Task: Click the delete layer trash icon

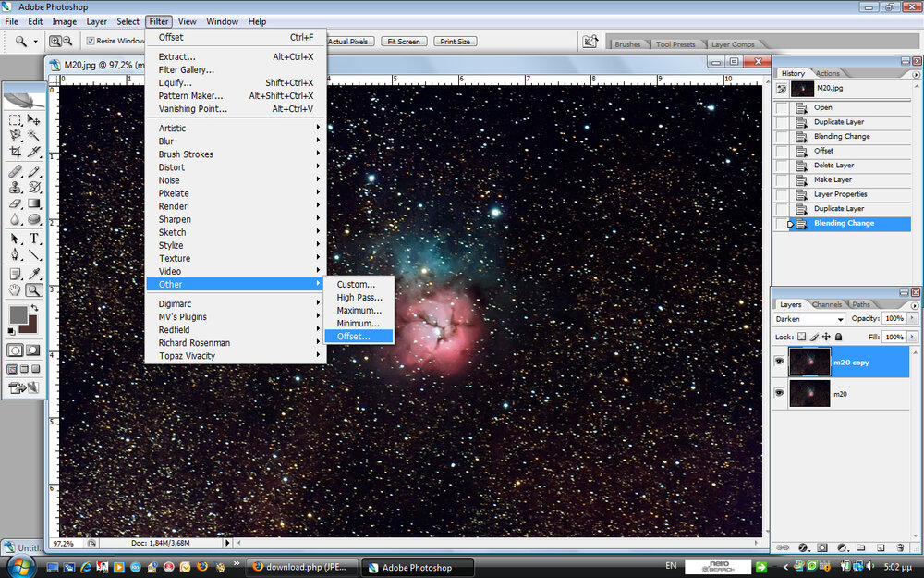Action: [x=898, y=547]
